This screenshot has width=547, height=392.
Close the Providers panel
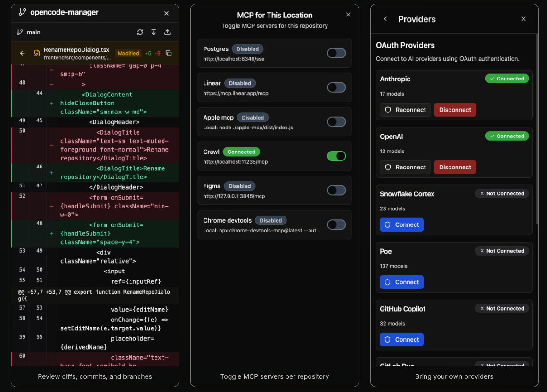(523, 19)
